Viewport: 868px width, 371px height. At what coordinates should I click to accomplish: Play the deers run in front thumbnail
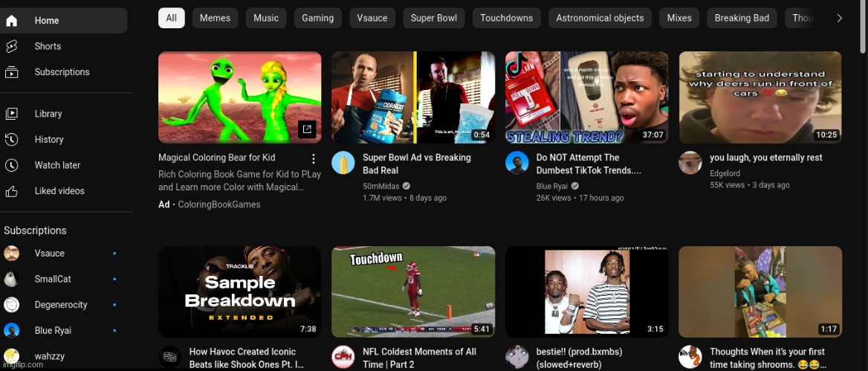click(x=760, y=97)
